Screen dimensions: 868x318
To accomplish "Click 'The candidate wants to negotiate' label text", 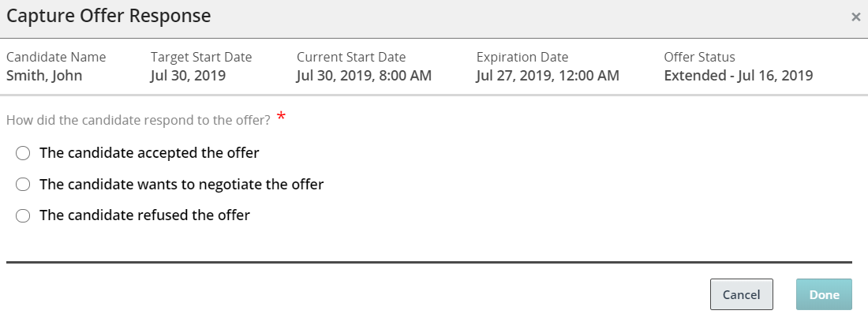I will (x=181, y=184).
